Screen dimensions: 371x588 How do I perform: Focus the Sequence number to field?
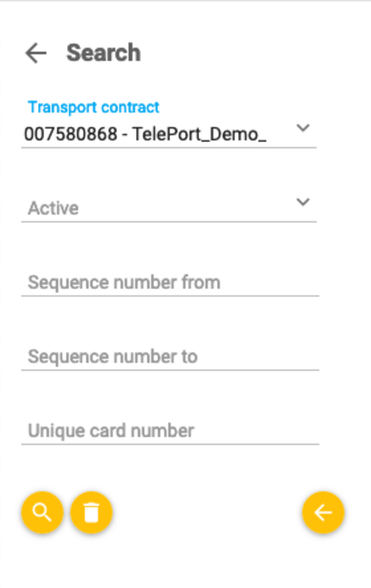[171, 357]
